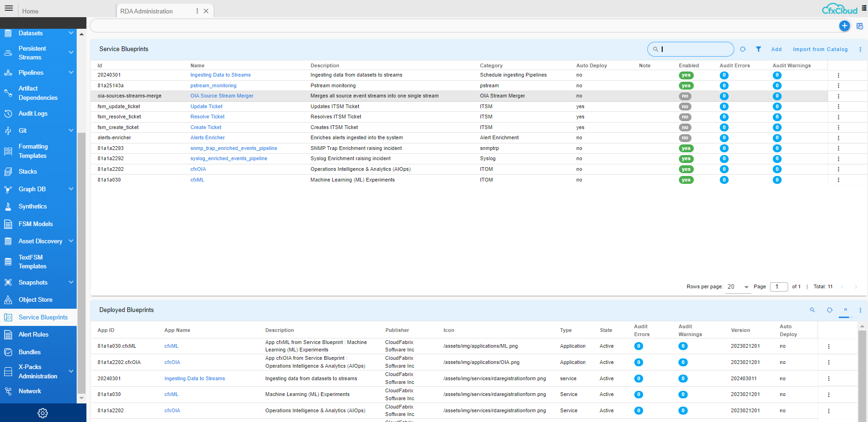
Task: Open the hamburger menu at top left
Action: [9, 8]
